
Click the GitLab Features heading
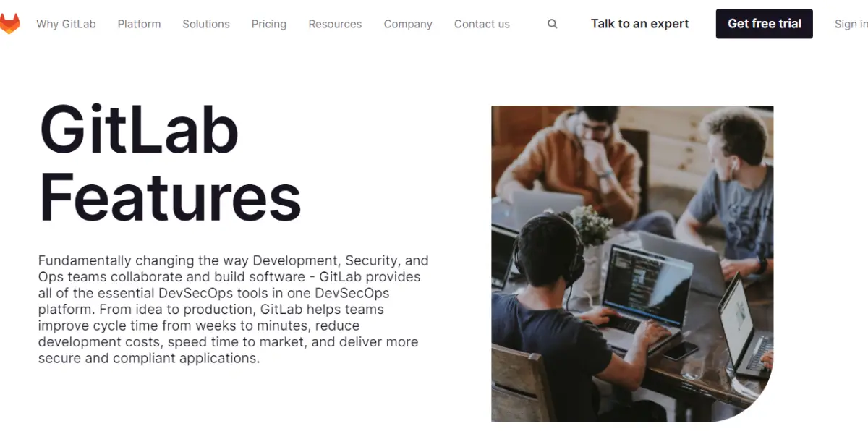click(x=170, y=163)
